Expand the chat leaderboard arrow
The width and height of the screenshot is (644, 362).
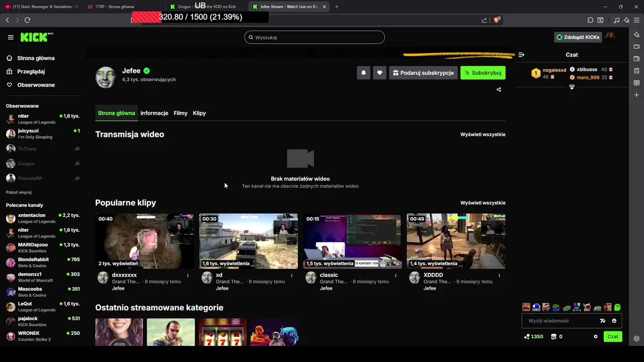click(x=572, y=87)
